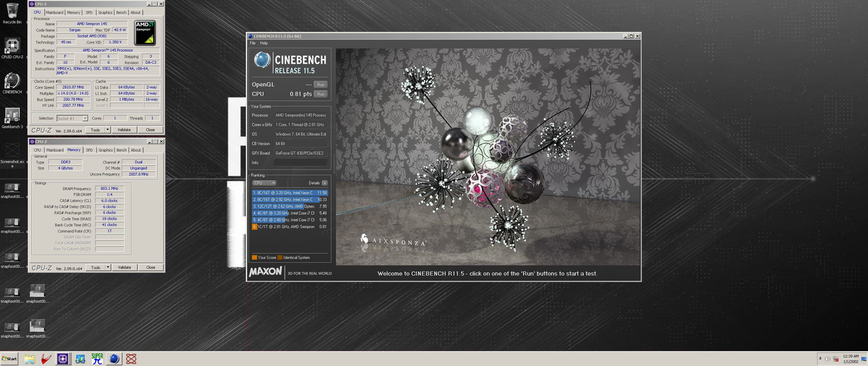Viewport: 868px width, 366px height.
Task: Open the CINEBENCH desktop shortcut
Action: (x=12, y=83)
